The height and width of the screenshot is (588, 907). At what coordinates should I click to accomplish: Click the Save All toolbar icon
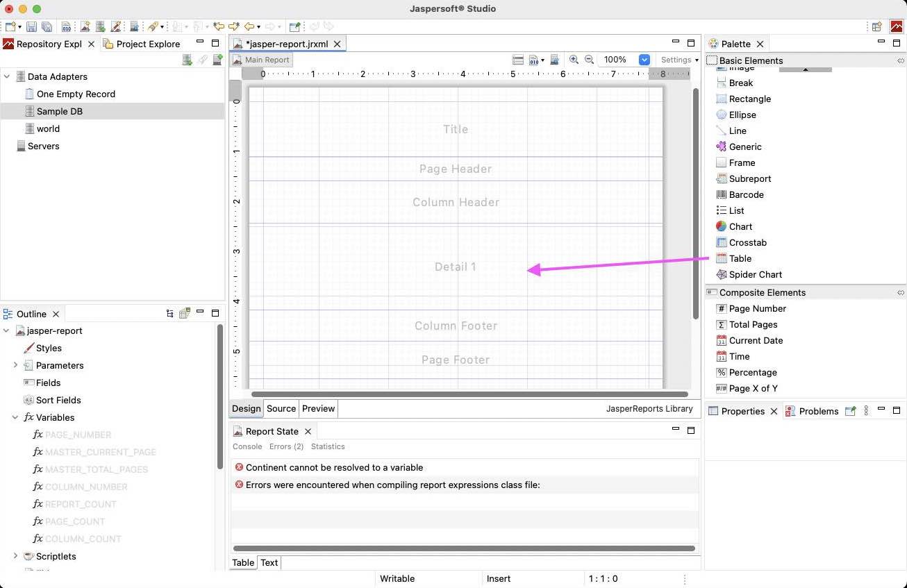(47, 26)
